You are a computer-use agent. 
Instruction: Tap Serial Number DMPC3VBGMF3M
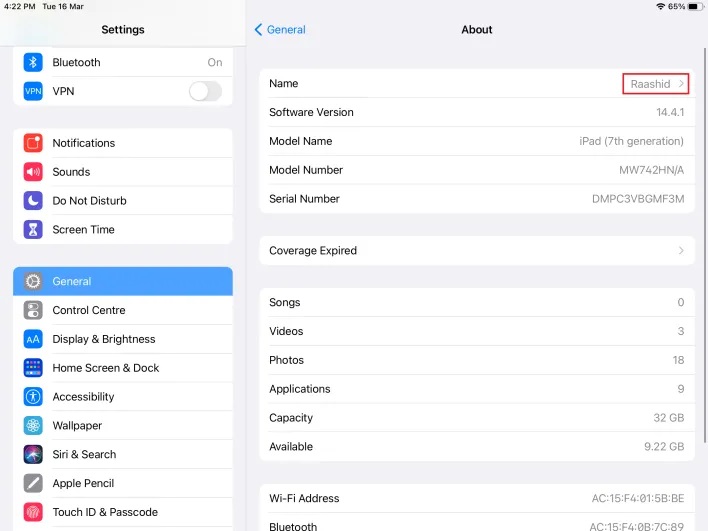(x=638, y=199)
